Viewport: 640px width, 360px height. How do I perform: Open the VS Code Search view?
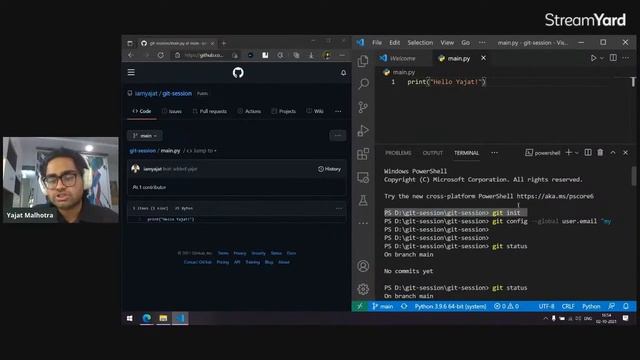tap(363, 84)
